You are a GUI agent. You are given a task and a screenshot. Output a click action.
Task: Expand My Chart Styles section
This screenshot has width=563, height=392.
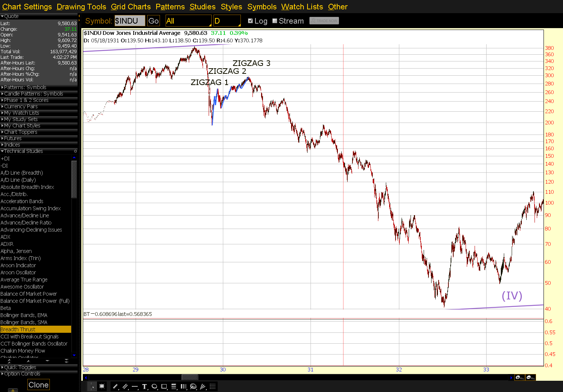[39, 126]
